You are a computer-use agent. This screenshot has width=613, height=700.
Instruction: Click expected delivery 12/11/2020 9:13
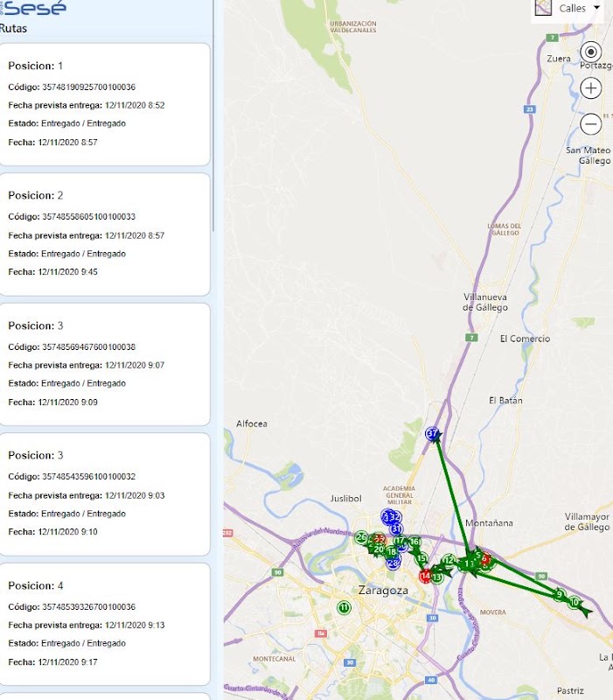pos(135,625)
